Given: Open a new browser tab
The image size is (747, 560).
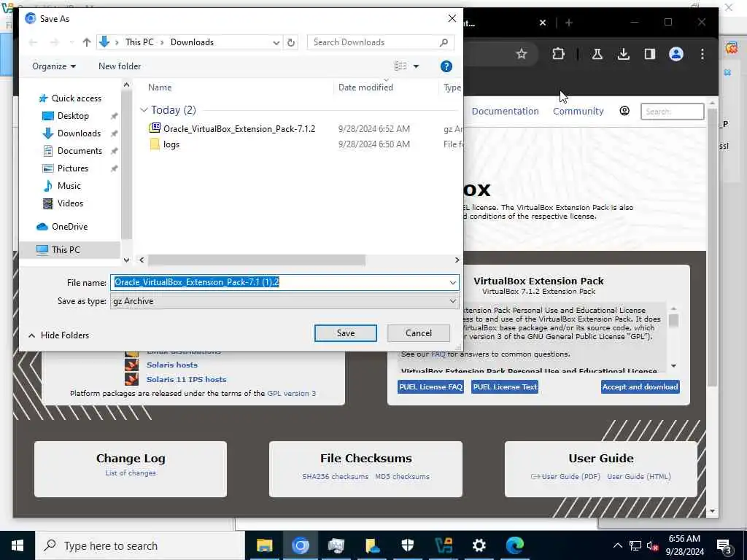Looking at the screenshot, I should click(x=569, y=23).
